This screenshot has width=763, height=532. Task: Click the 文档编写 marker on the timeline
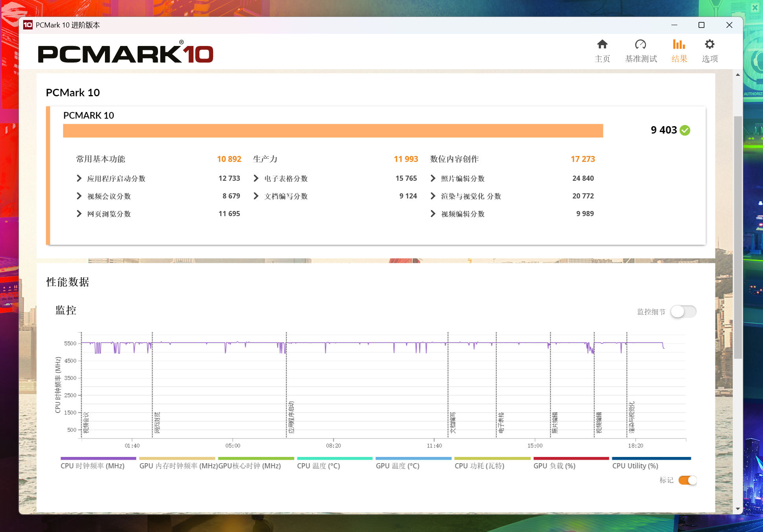[x=452, y=423]
